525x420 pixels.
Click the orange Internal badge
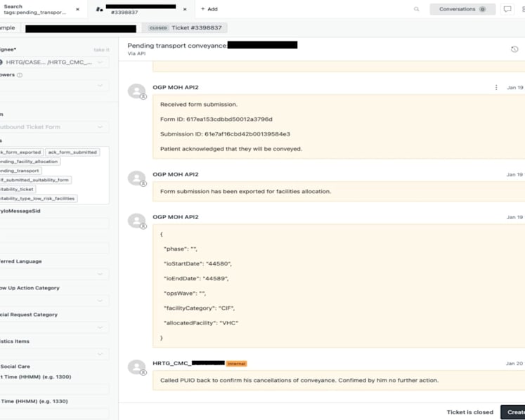pyautogui.click(x=236, y=364)
